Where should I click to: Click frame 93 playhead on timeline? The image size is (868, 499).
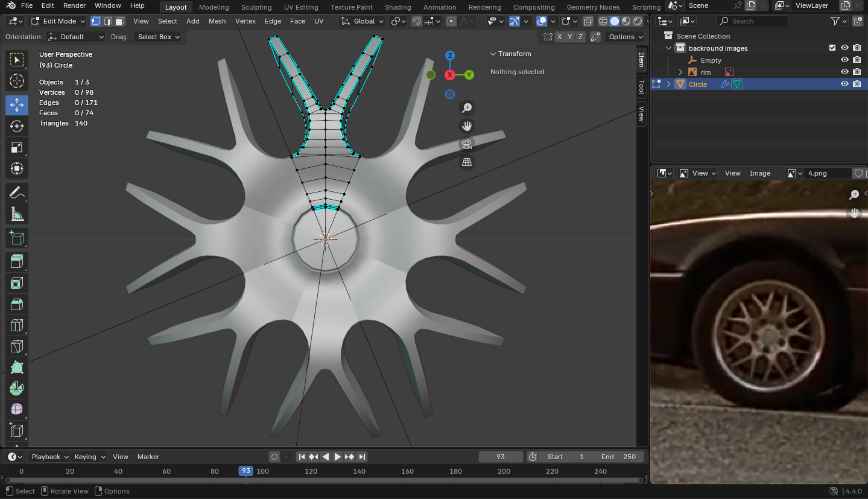coord(246,471)
